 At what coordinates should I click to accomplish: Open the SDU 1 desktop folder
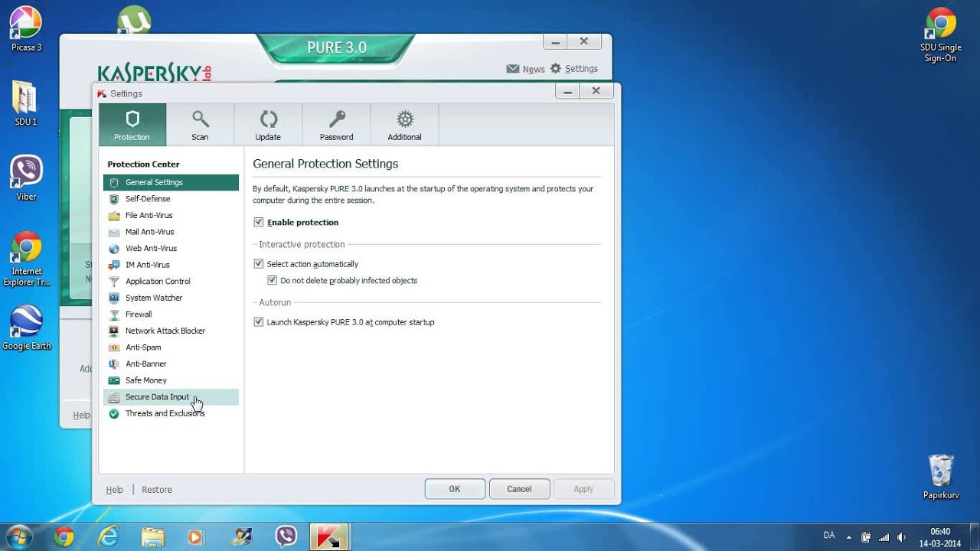pos(25,103)
